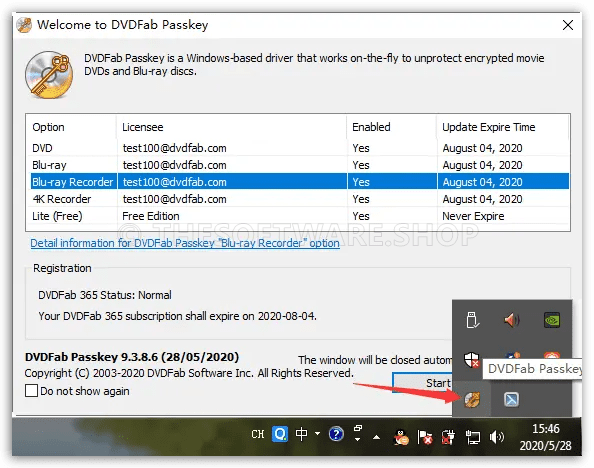
Task: Click the blue square tray icon beside Passkey
Action: click(x=511, y=399)
